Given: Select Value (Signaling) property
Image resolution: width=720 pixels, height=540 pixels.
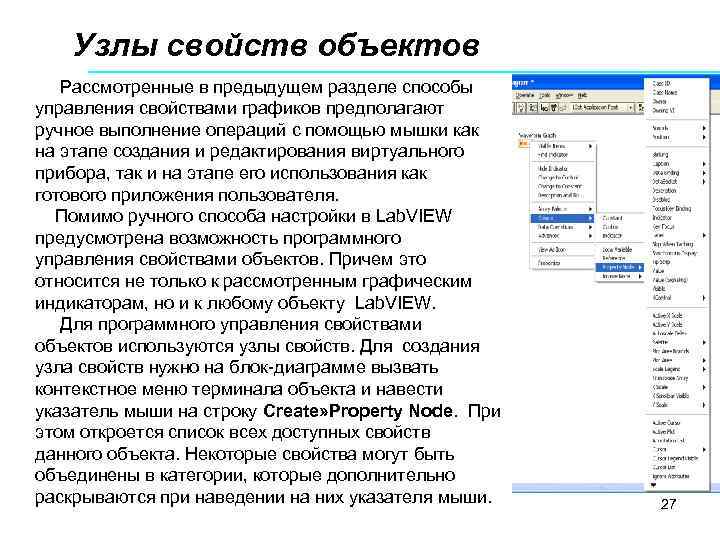Looking at the screenshot, I should pyautogui.click(x=670, y=280).
